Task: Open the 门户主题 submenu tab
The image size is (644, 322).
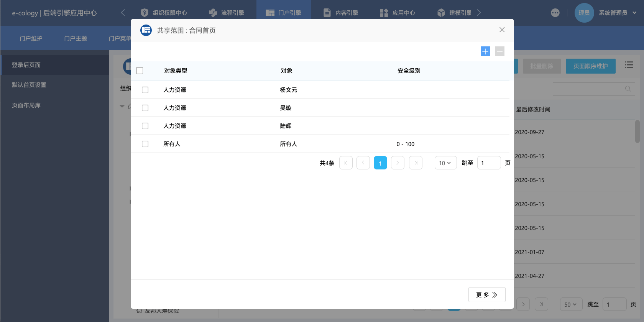Action: (76, 38)
